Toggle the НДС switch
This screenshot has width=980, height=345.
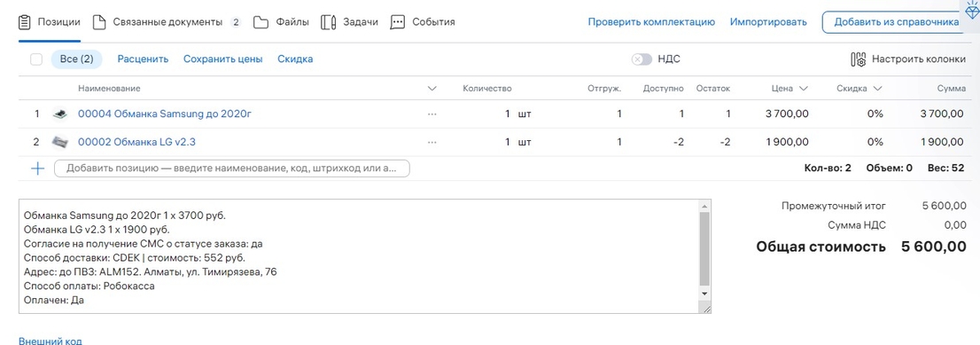[642, 59]
